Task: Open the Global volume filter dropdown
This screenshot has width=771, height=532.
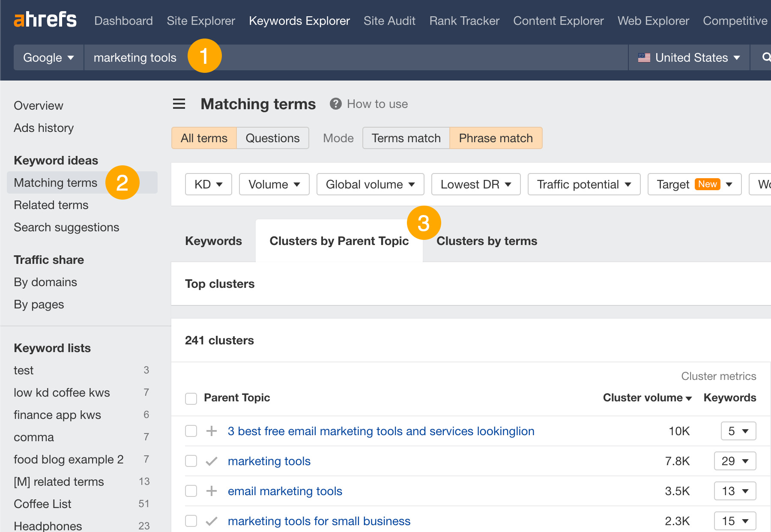Action: [x=371, y=184]
